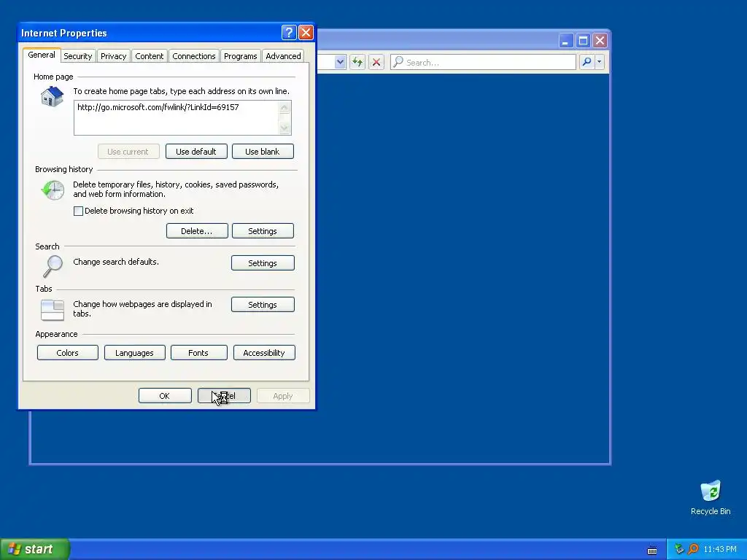Click the Colors button
The width and height of the screenshot is (747, 560).
pos(68,353)
